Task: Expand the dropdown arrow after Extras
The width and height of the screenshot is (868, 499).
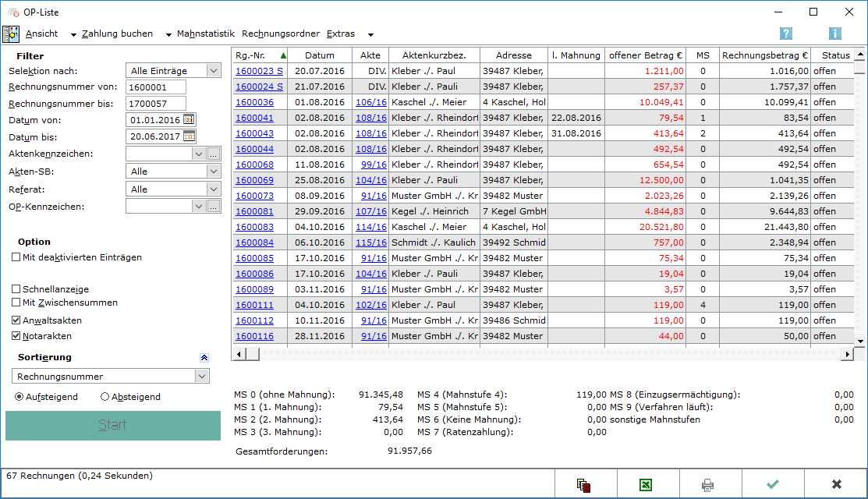Action: (x=371, y=35)
